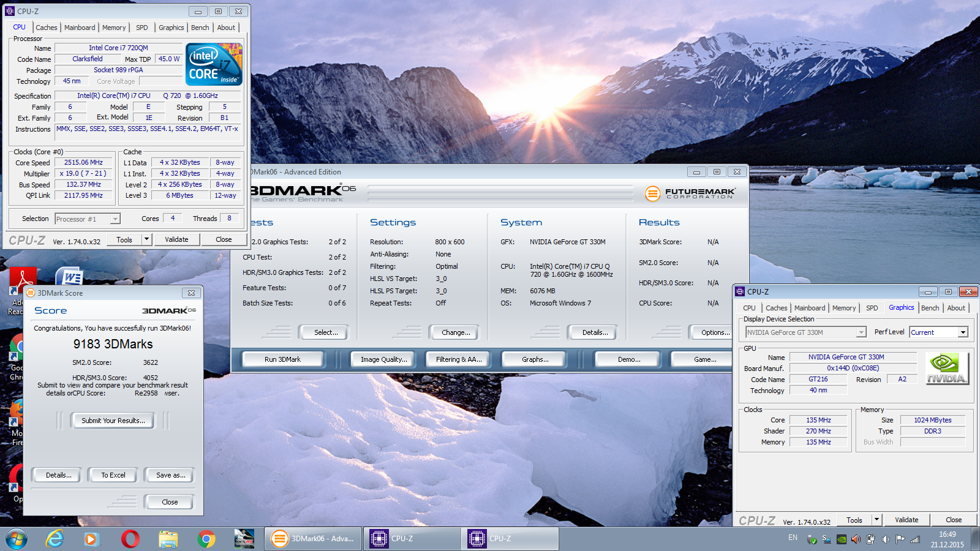Export score with To Excel button
Viewport: 980px width, 551px height.
tap(113, 475)
